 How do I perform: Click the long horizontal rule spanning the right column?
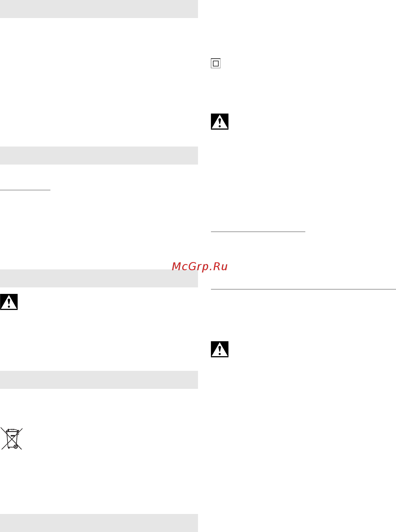click(x=303, y=289)
